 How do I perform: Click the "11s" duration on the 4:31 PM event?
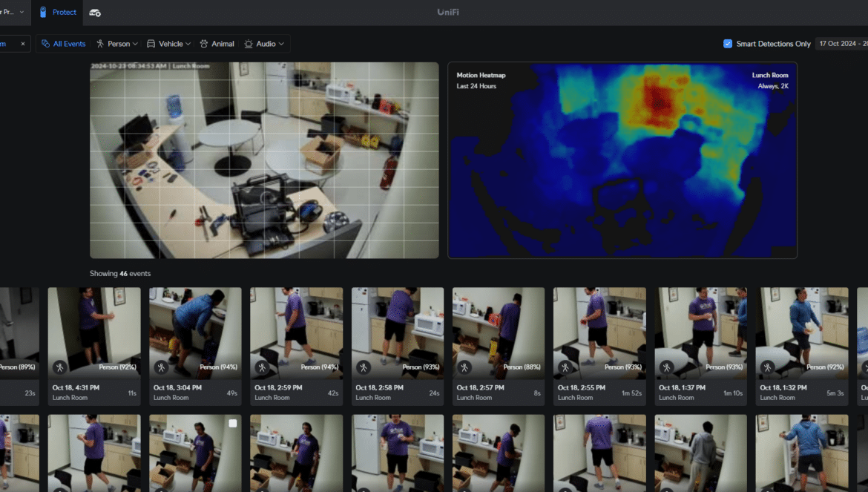pos(132,393)
